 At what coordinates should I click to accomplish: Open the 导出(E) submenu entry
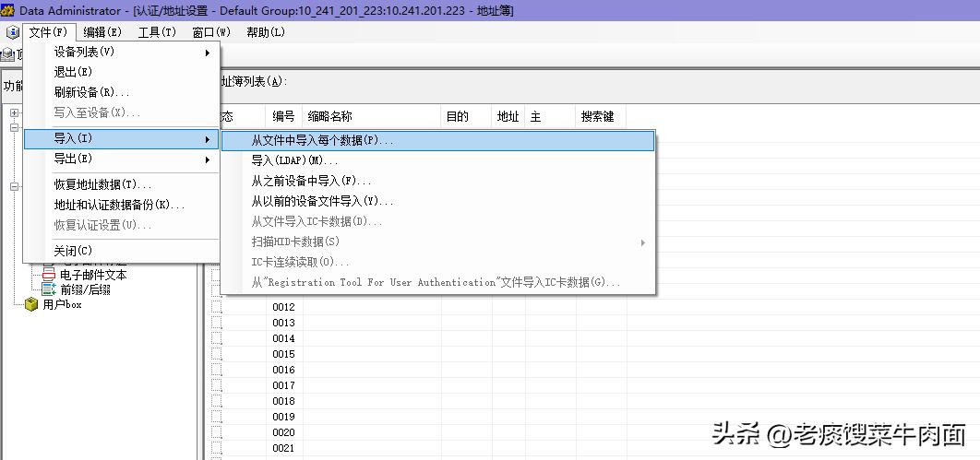click(121, 159)
